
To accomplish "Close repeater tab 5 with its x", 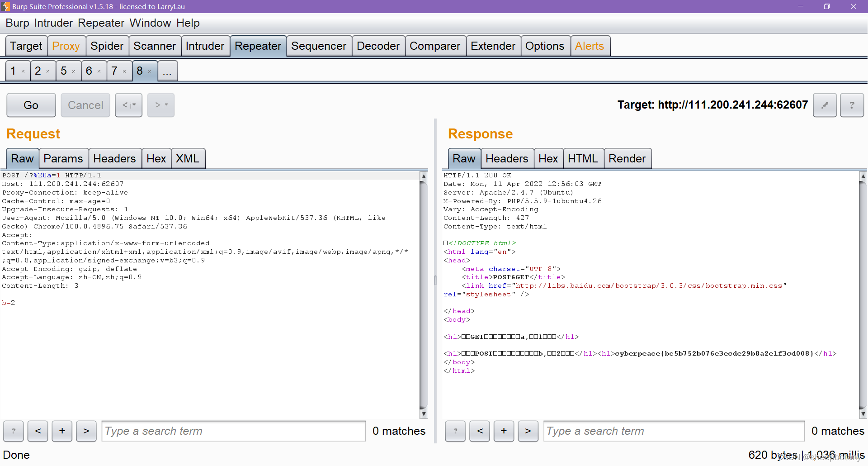I will coord(74,71).
